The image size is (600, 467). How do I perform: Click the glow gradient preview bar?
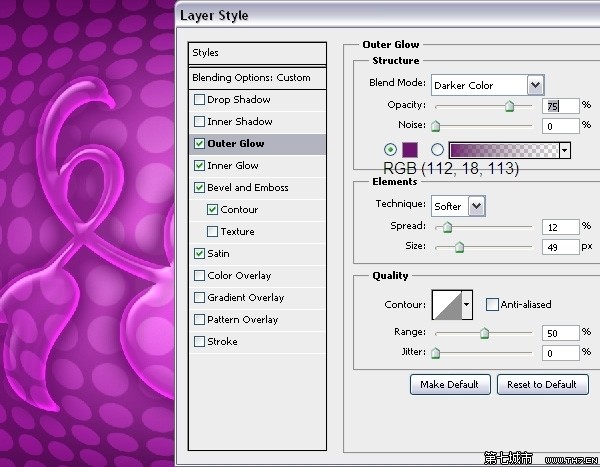point(504,150)
